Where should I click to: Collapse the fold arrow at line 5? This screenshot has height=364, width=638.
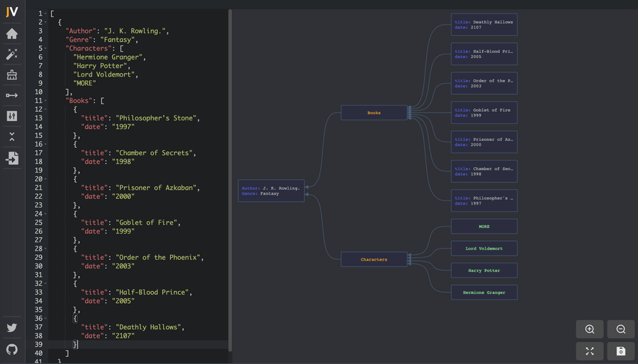tap(46, 48)
